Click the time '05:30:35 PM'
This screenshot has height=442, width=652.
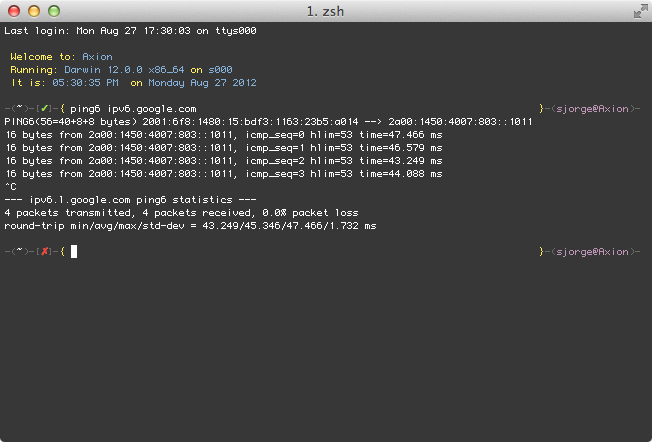(x=85, y=82)
